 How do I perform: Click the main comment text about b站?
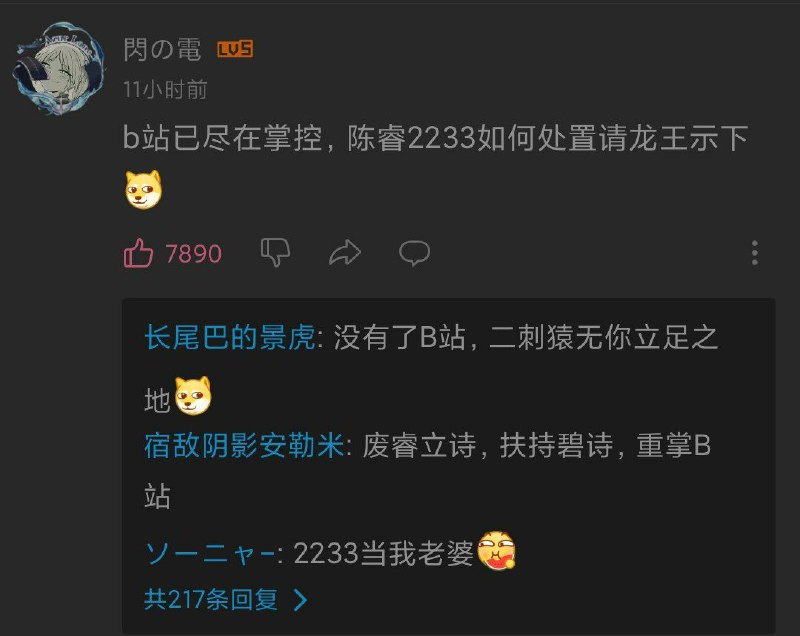tap(435, 138)
